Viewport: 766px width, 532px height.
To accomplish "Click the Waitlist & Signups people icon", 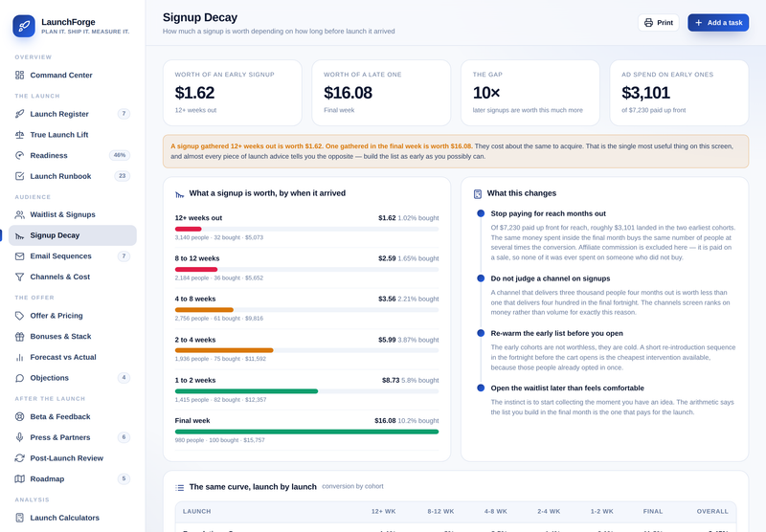I will 19,214.
